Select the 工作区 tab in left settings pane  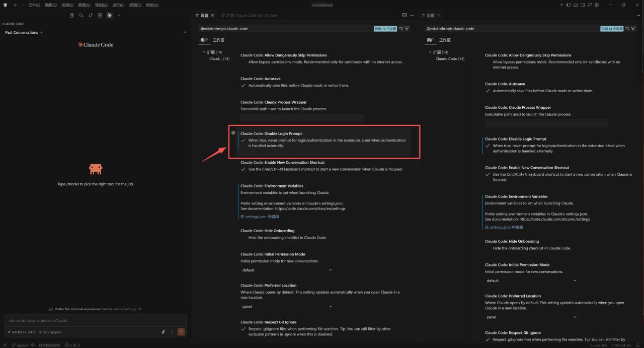click(218, 40)
